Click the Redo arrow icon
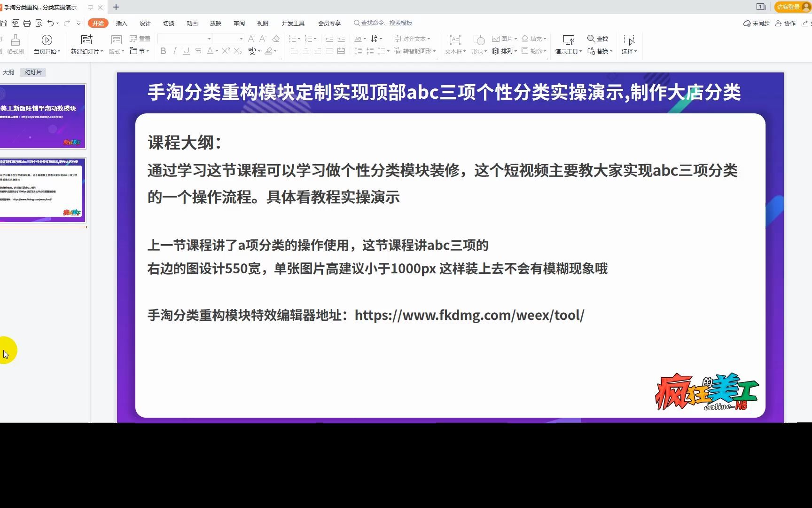Screen dimensions: 812x508 (67, 23)
